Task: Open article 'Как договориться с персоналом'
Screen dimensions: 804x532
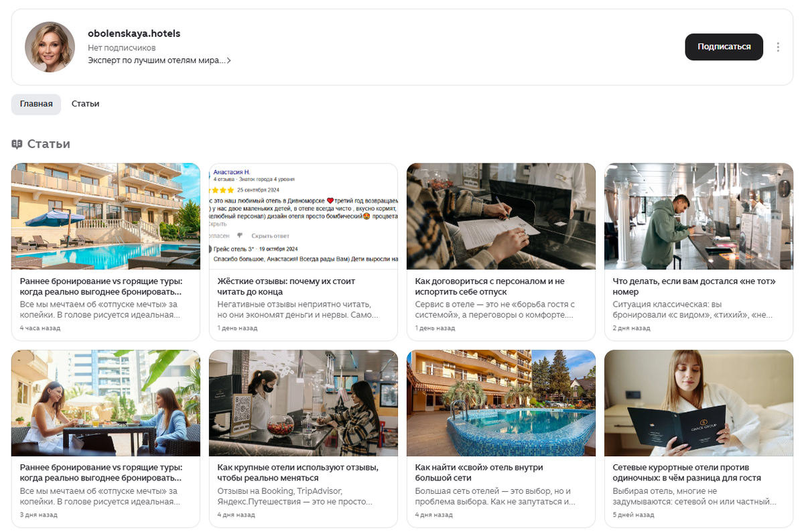Action: (490, 287)
